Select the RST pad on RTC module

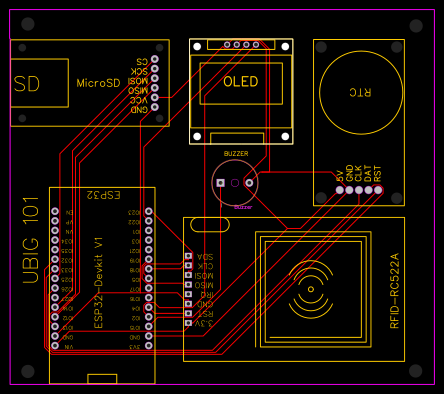pos(378,190)
